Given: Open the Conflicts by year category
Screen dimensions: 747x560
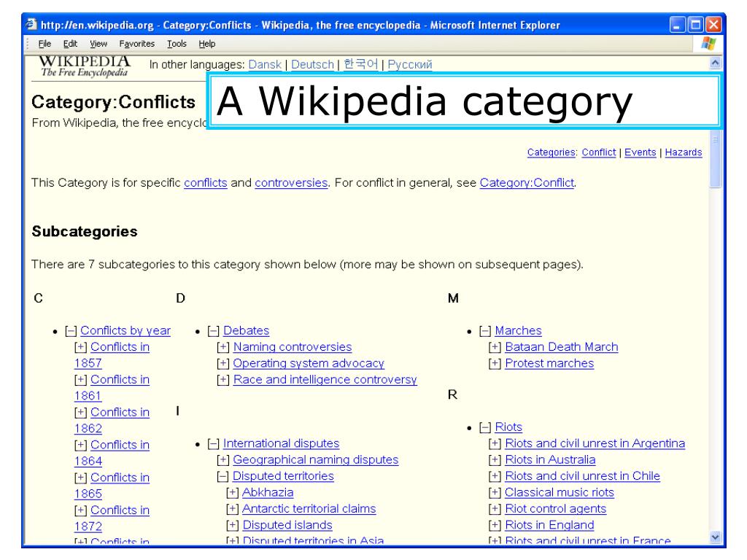Looking at the screenshot, I should [125, 330].
